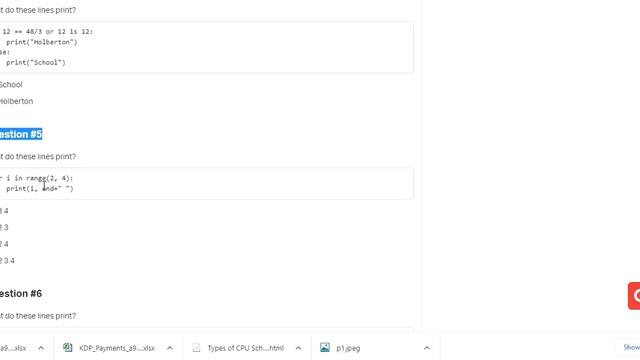640x360 pixels.
Task: Open the KDP_Payments_a9 xlsx downloaded file
Action: [x=117, y=348]
